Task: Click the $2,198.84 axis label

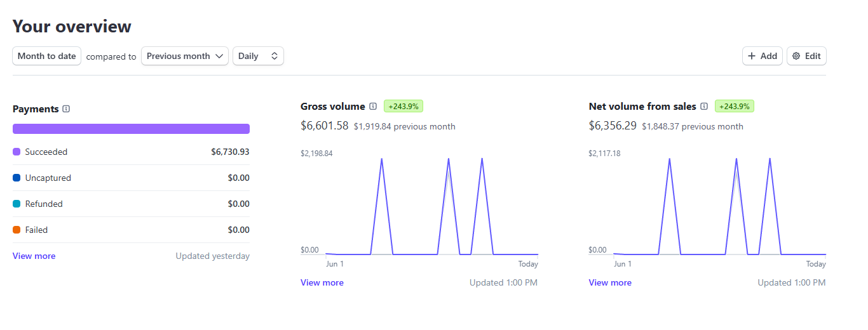Action: (316, 154)
